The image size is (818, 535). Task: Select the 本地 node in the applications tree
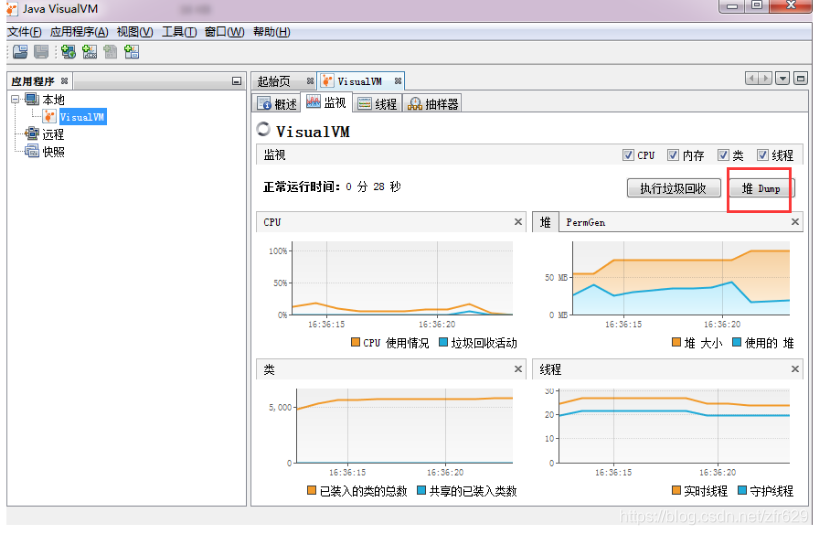[53, 100]
